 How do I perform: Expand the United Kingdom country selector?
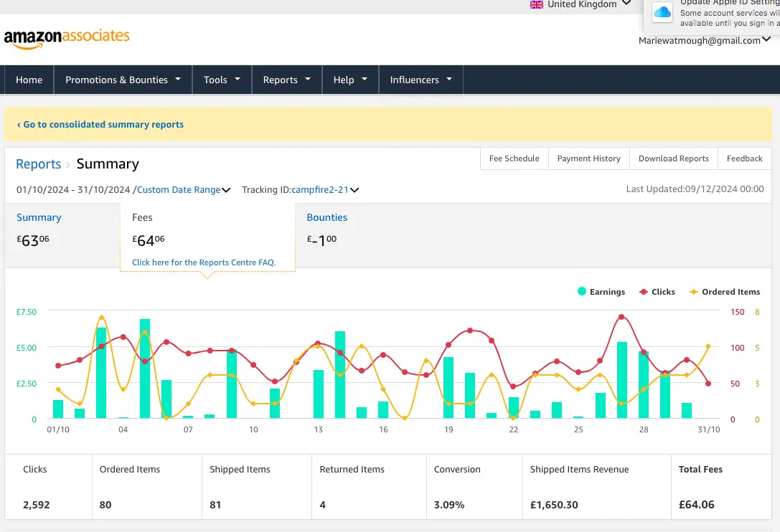pyautogui.click(x=581, y=4)
